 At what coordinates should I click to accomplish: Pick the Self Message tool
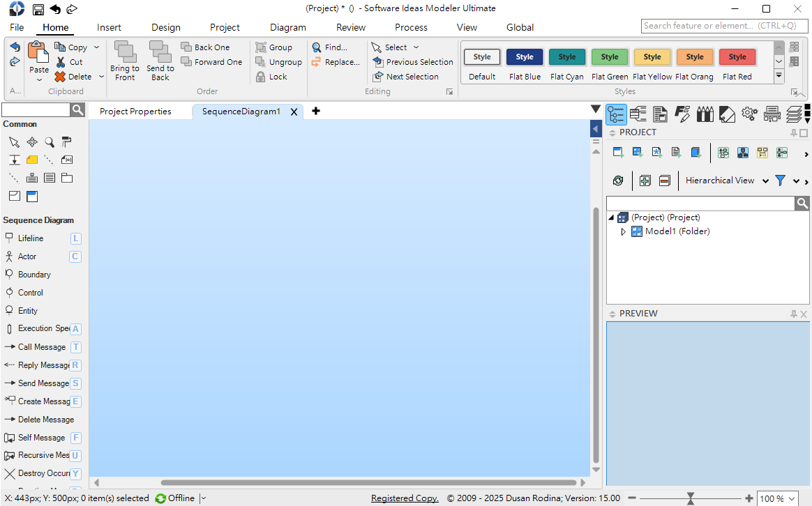(40, 438)
